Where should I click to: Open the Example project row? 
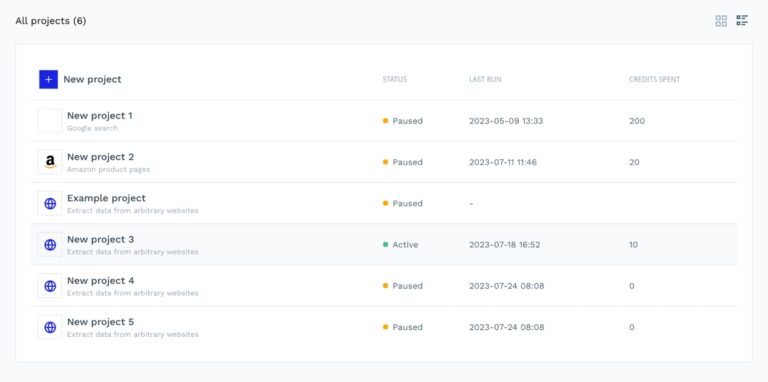[x=384, y=203]
